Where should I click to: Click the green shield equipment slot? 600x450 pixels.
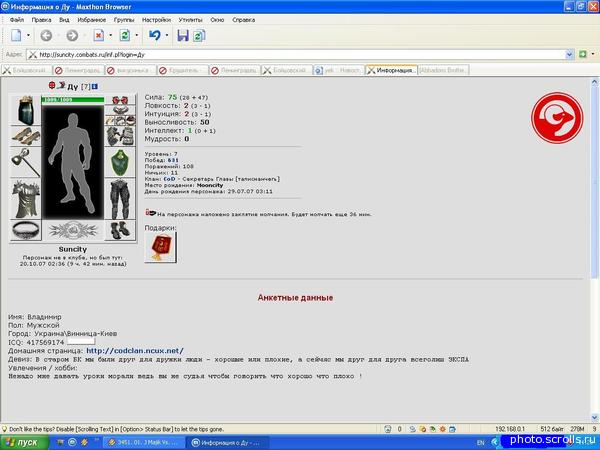[x=120, y=163]
